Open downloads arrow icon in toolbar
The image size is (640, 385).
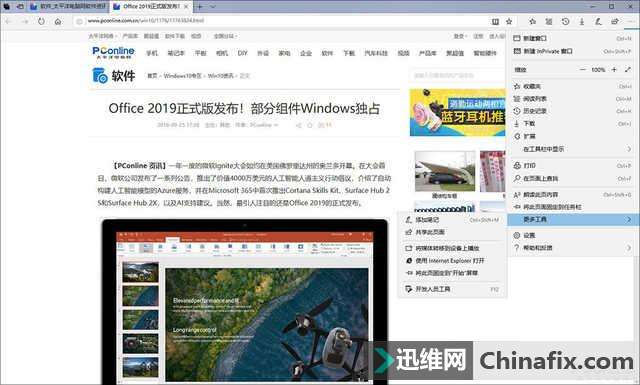[x=582, y=21]
